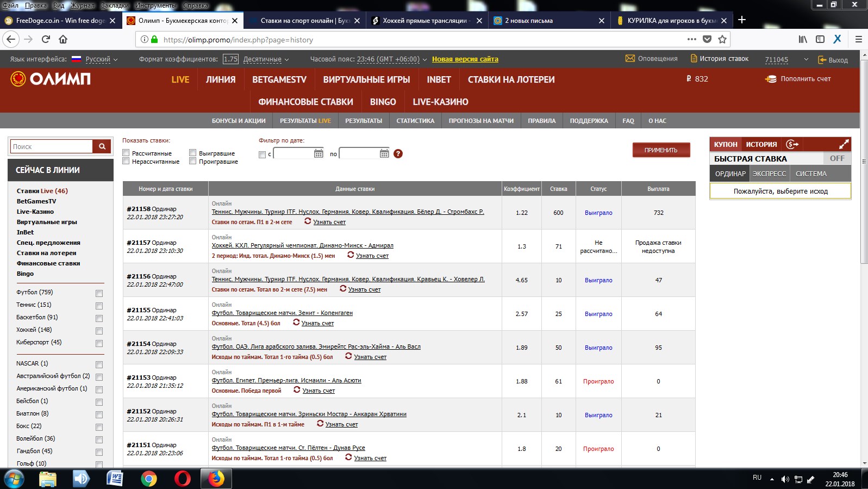This screenshot has height=489, width=868.
Task: Open the Windows Explorer taskbar icon
Action: coord(48,479)
